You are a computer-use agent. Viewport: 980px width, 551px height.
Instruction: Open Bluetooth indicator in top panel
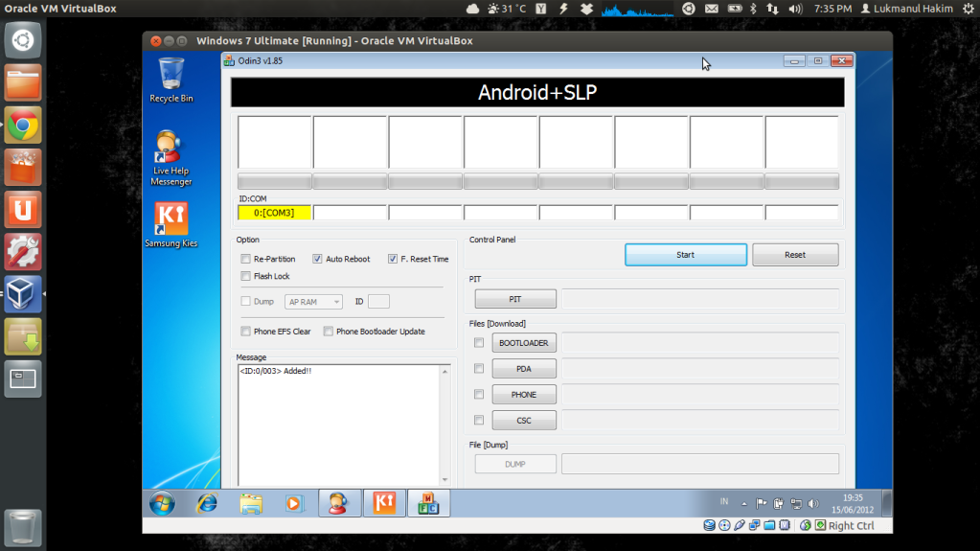(x=753, y=9)
